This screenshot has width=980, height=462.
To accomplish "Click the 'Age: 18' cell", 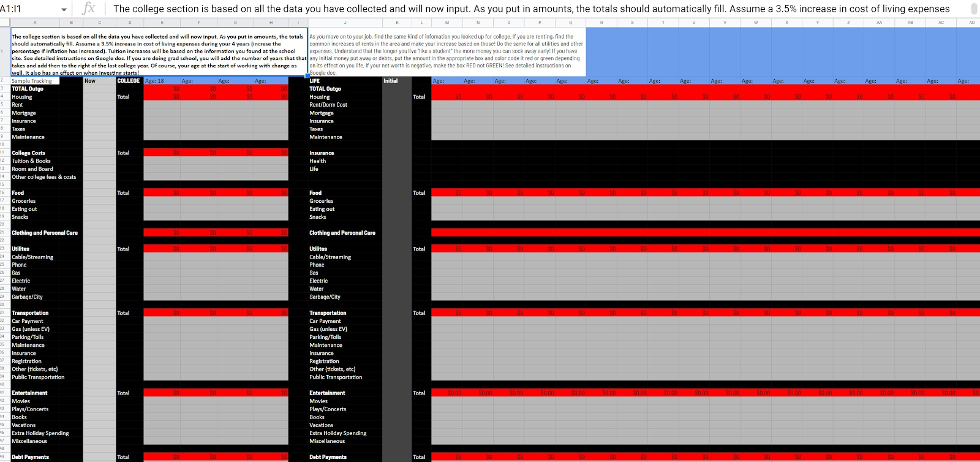I will (x=162, y=81).
